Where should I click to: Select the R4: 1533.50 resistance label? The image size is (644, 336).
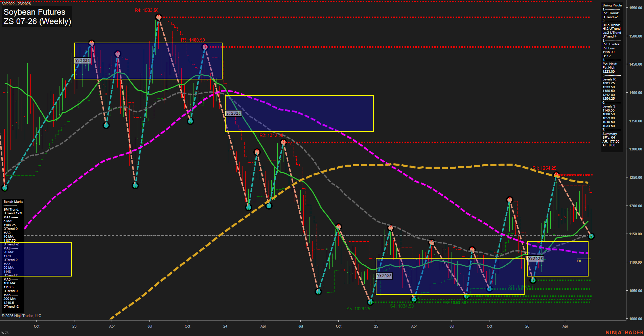pyautogui.click(x=146, y=10)
